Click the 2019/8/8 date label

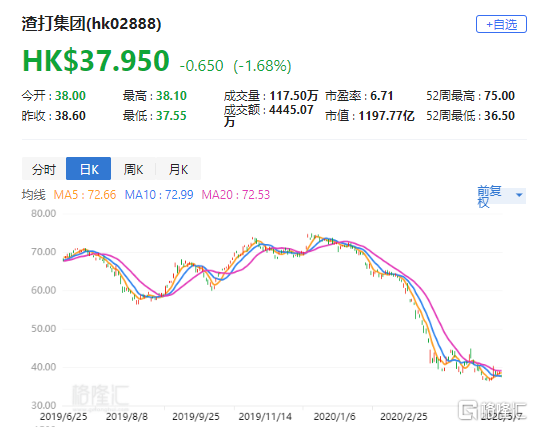(x=127, y=417)
